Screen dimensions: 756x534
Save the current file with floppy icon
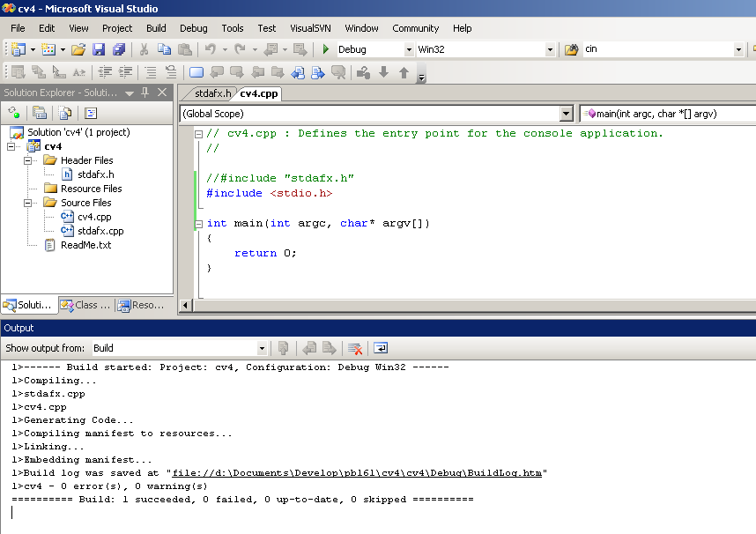coord(99,49)
